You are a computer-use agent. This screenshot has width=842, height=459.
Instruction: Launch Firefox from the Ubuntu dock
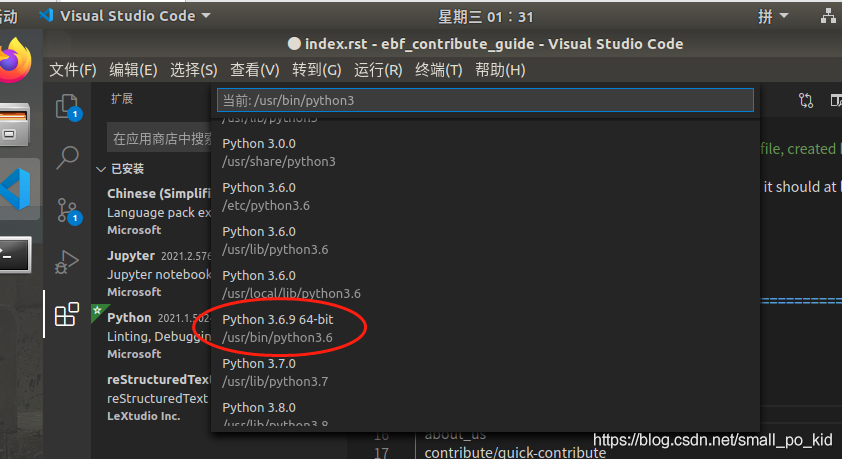(x=15, y=60)
